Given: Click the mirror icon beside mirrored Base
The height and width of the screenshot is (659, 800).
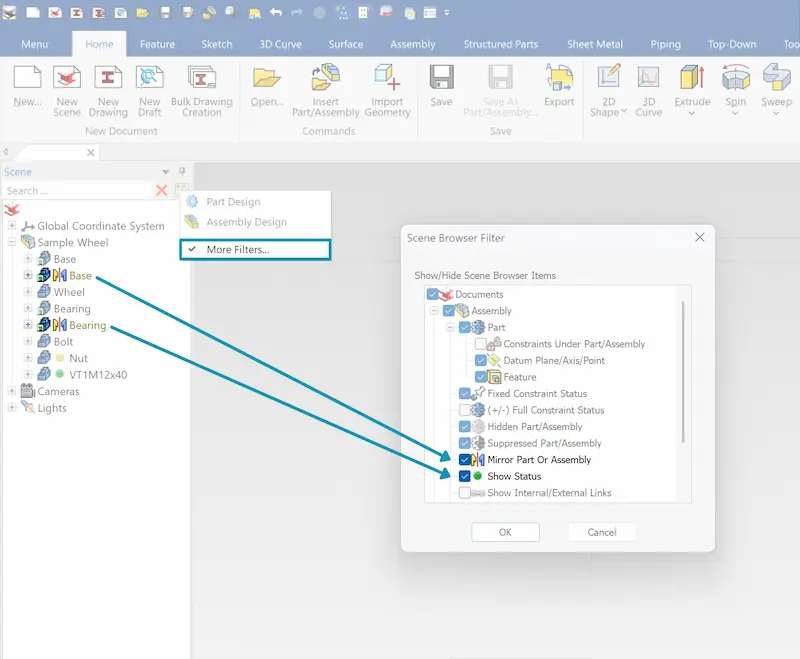Looking at the screenshot, I should coord(60,275).
